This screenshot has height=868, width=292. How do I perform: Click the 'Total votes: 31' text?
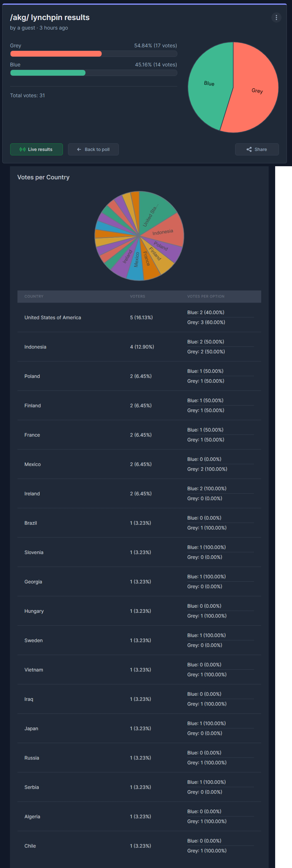pyautogui.click(x=27, y=95)
